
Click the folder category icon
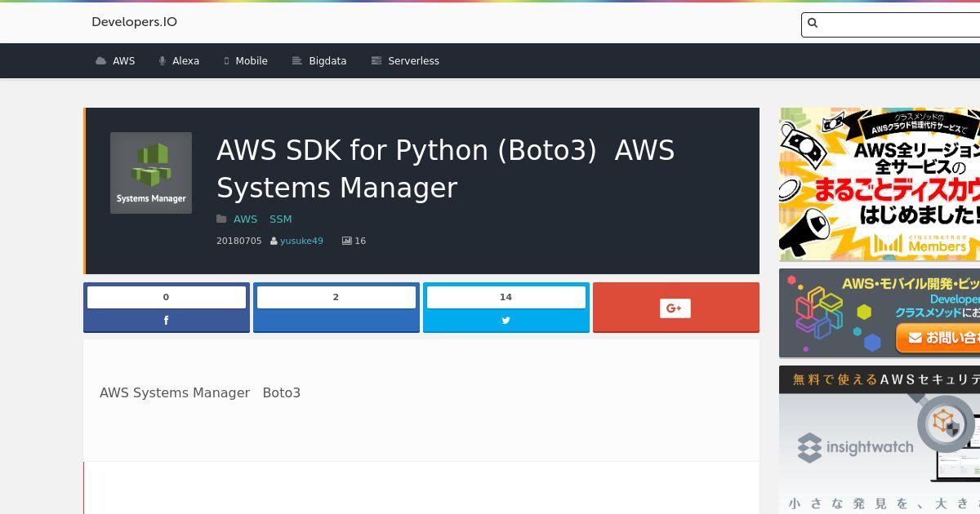(x=221, y=219)
